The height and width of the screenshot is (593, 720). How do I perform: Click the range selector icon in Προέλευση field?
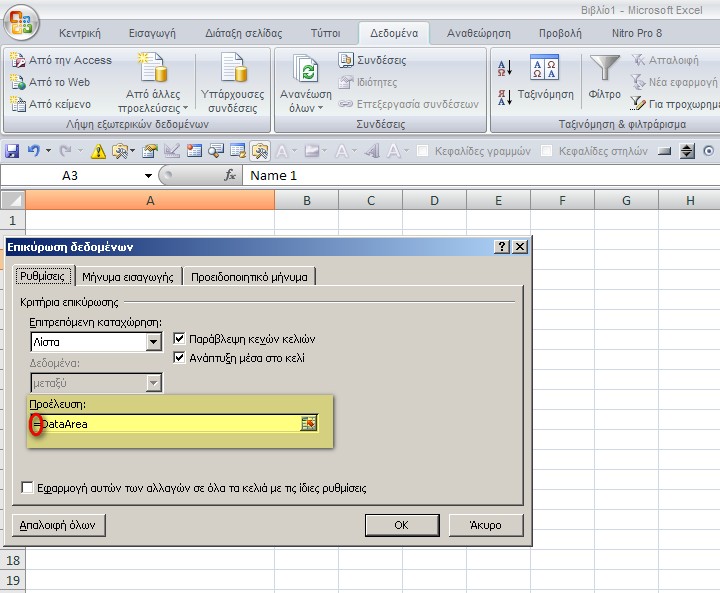coord(309,424)
